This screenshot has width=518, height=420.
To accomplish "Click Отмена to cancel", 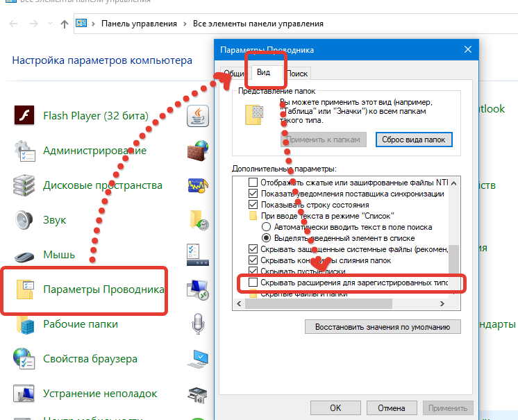I will pos(392,408).
